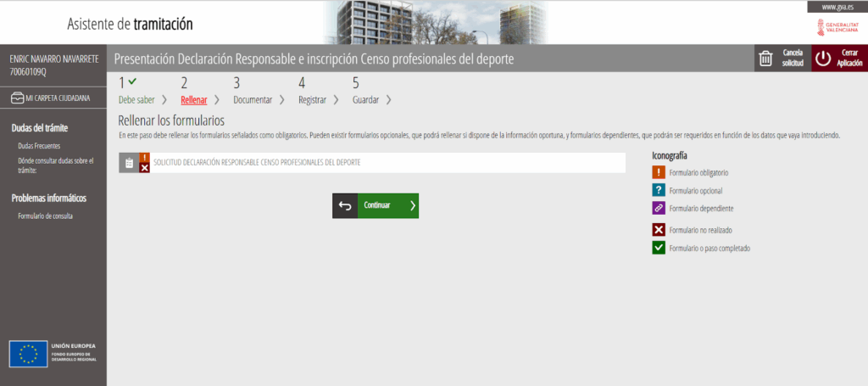The width and height of the screenshot is (868, 386).
Task: Jump to step 4 Registrar
Action: pyautogui.click(x=312, y=99)
